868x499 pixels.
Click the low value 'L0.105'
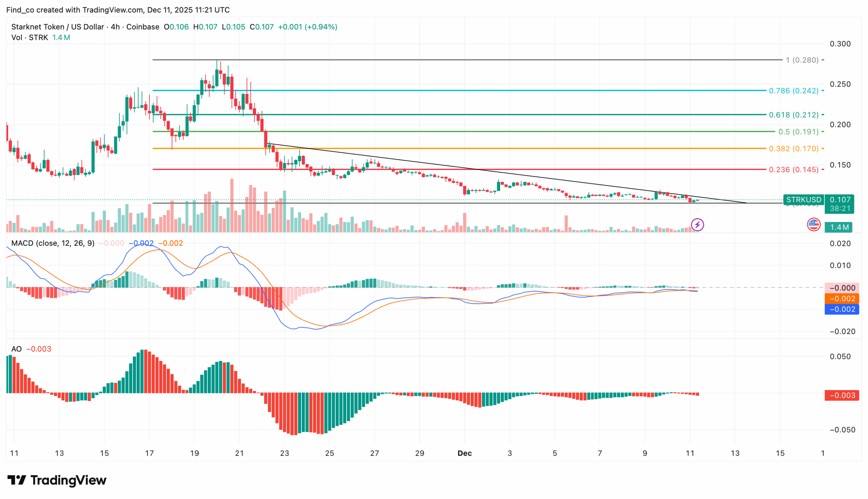click(x=233, y=27)
